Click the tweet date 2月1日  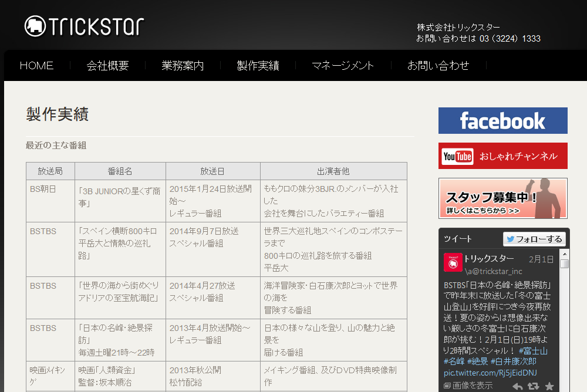541,259
